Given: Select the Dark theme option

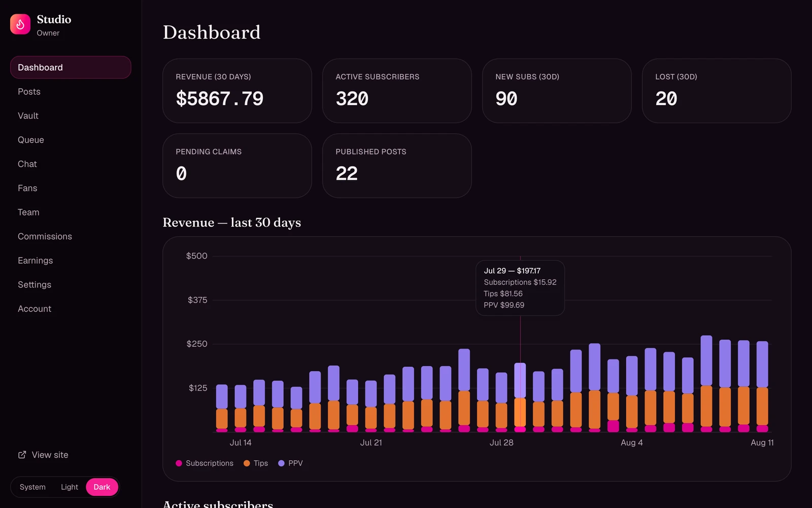Looking at the screenshot, I should [x=102, y=487].
